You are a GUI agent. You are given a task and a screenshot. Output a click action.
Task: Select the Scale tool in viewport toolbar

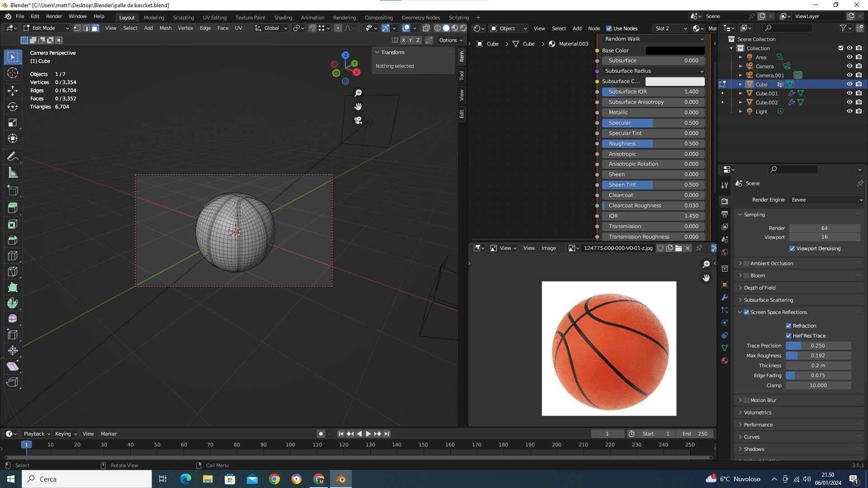coord(13,122)
